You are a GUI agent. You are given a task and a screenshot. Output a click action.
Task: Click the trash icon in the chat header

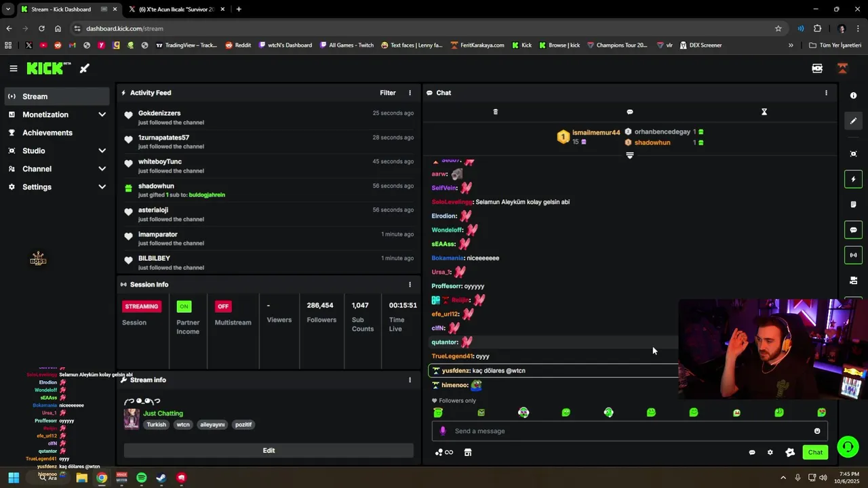click(495, 112)
